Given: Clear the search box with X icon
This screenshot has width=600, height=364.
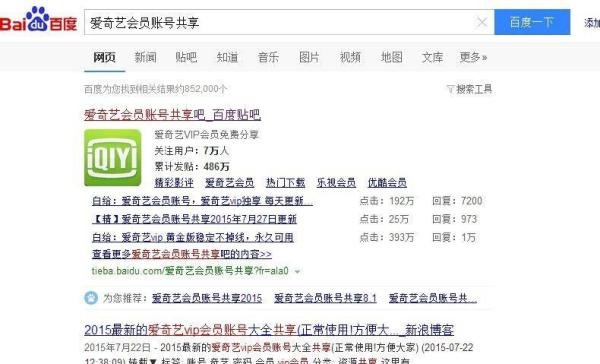Looking at the screenshot, I should pyautogui.click(x=482, y=22).
